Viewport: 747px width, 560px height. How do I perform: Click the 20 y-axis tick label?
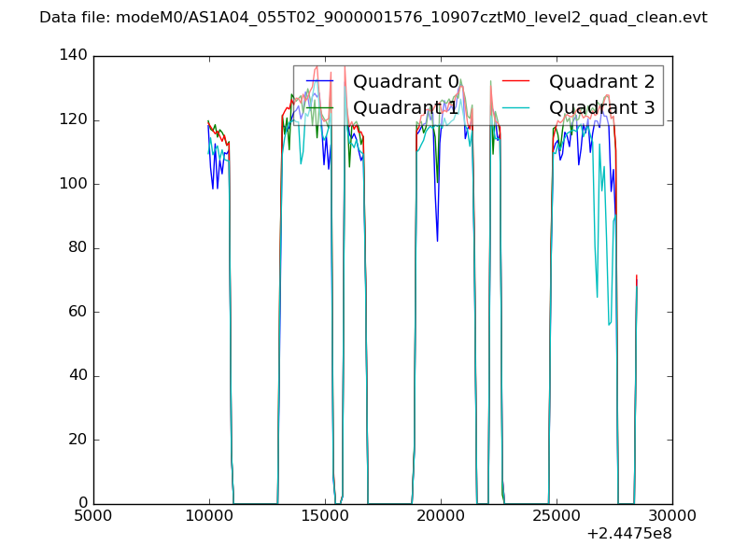[77, 440]
